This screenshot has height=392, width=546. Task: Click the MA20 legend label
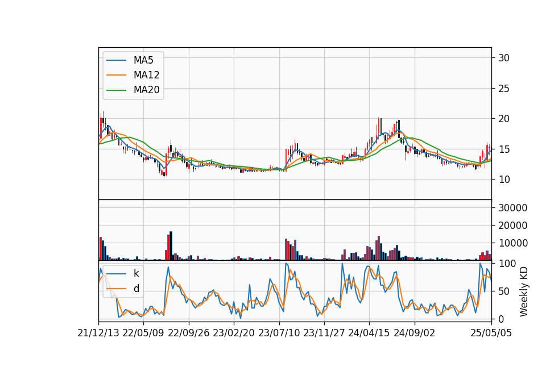click(x=146, y=90)
